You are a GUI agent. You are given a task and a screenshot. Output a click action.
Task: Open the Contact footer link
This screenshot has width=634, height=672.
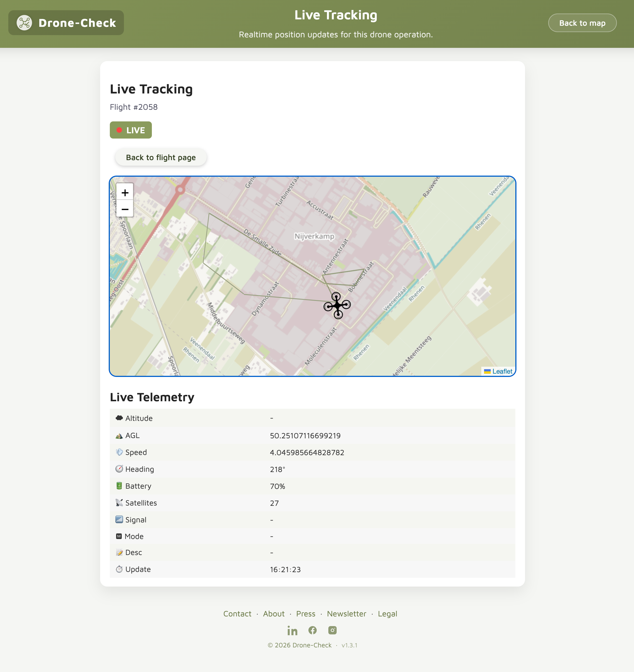pos(237,614)
